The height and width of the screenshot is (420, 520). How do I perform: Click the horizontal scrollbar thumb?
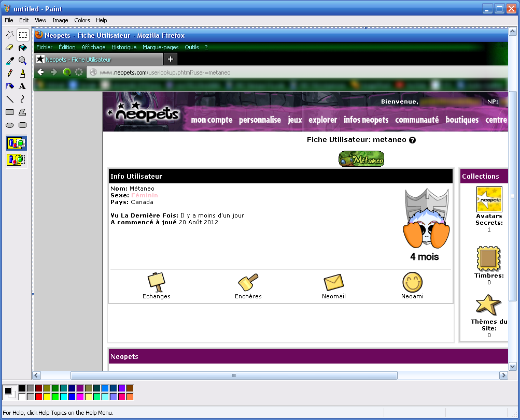tap(234, 375)
